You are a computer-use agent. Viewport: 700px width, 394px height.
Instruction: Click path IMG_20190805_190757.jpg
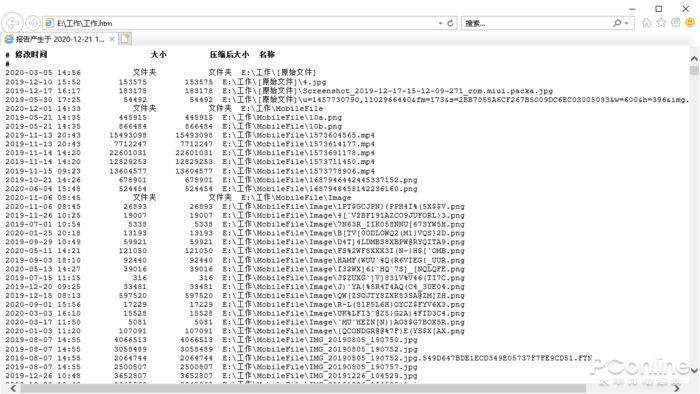point(320,367)
